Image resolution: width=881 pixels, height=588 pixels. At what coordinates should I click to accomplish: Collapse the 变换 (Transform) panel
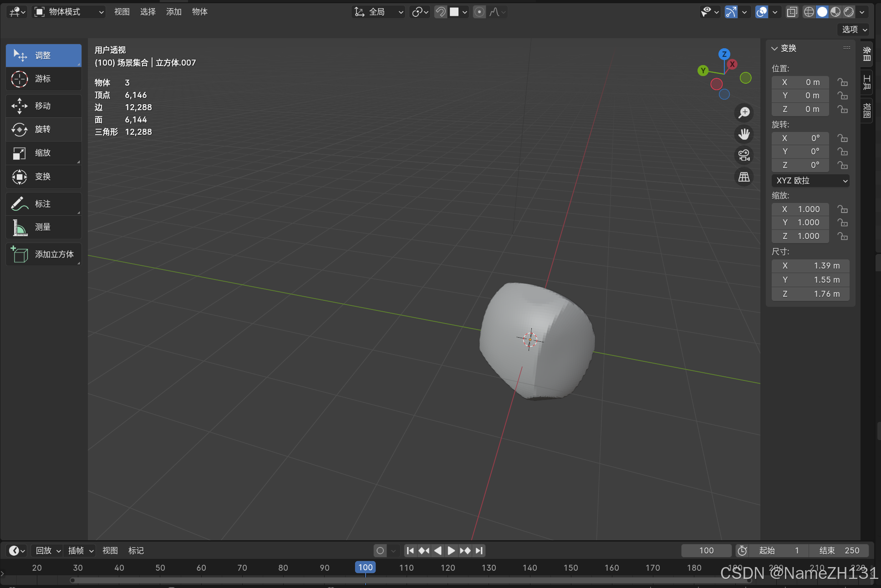(x=774, y=48)
